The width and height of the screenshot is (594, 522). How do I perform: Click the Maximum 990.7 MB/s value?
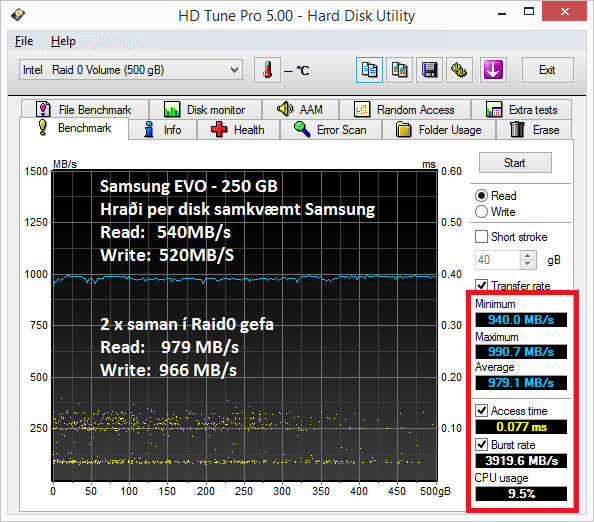(x=521, y=352)
